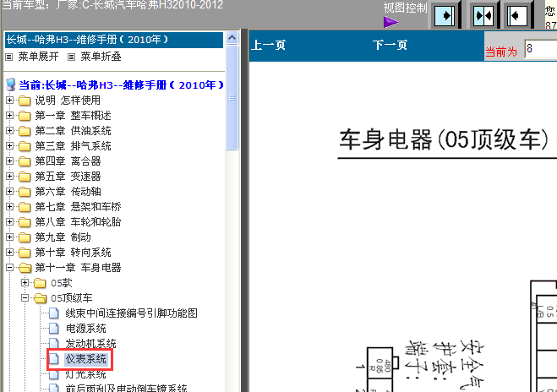Click folder icon of 第一章 整车概述
Viewport: 557px width, 392px height.
[x=25, y=116]
